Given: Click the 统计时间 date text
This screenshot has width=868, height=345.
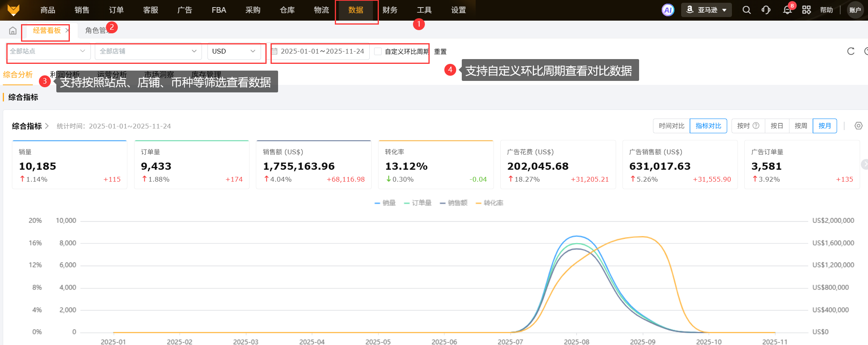Looking at the screenshot, I should click(114, 126).
